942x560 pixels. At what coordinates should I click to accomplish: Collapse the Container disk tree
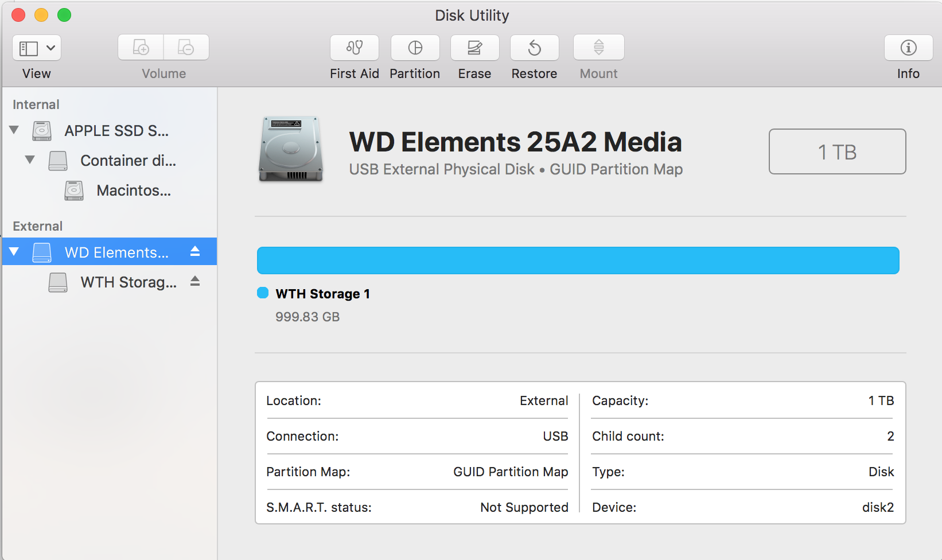[x=30, y=160]
